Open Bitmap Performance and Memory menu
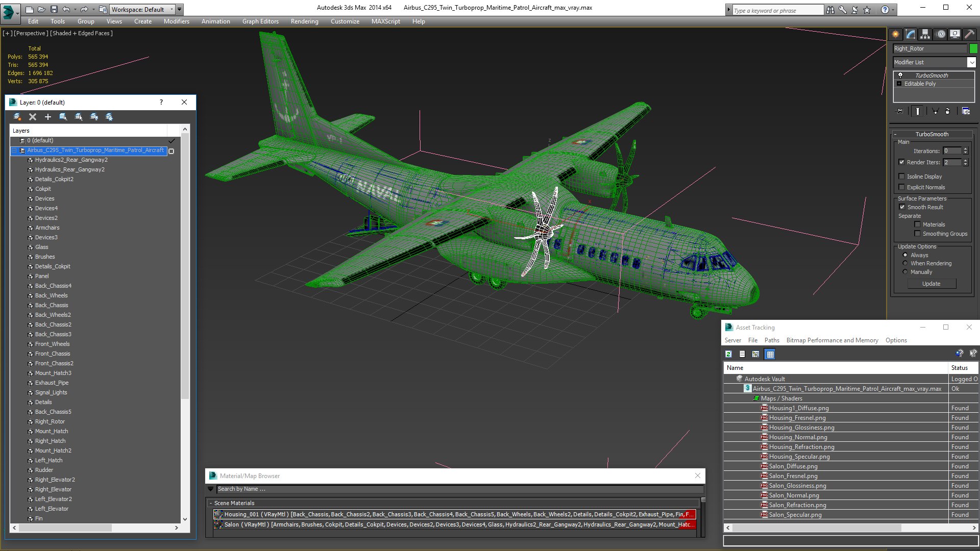980x551 pixels. point(832,340)
